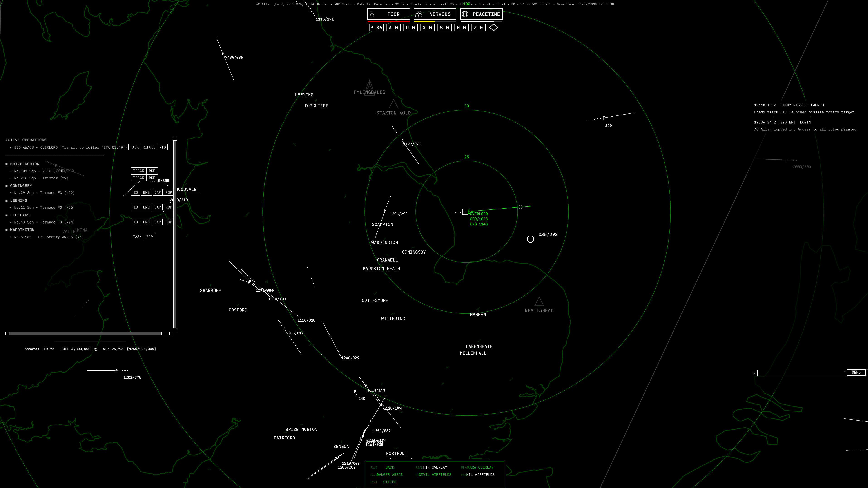The height and width of the screenshot is (488, 868).
Task: Select CITIES from the overlay menu
Action: pos(390,482)
